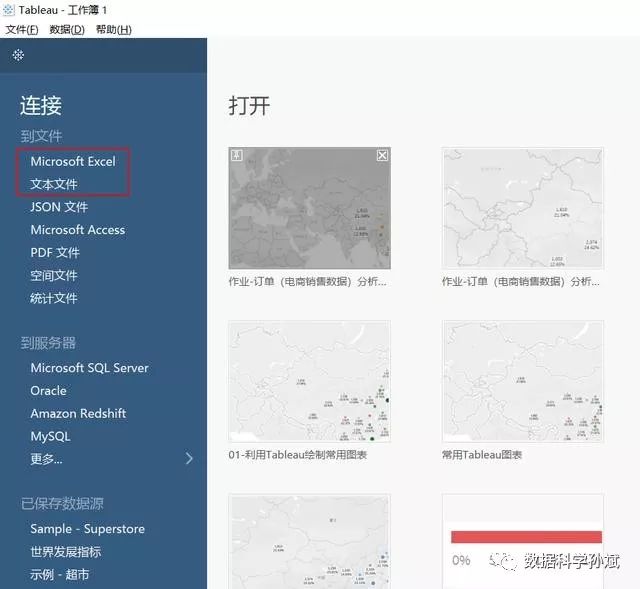Click the 连接 pane title
Viewport: 640px width, 589px height.
click(41, 106)
